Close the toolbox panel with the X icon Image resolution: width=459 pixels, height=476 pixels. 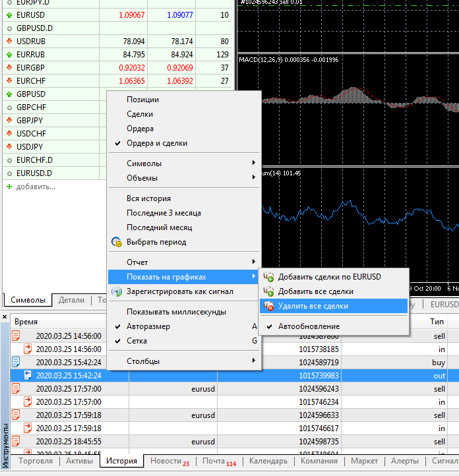point(5,317)
